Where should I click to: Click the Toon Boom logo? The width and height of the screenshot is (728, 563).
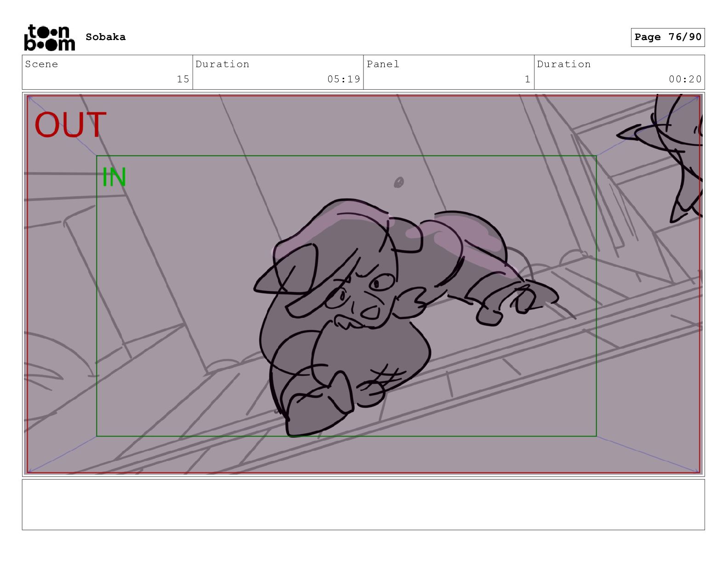point(49,37)
